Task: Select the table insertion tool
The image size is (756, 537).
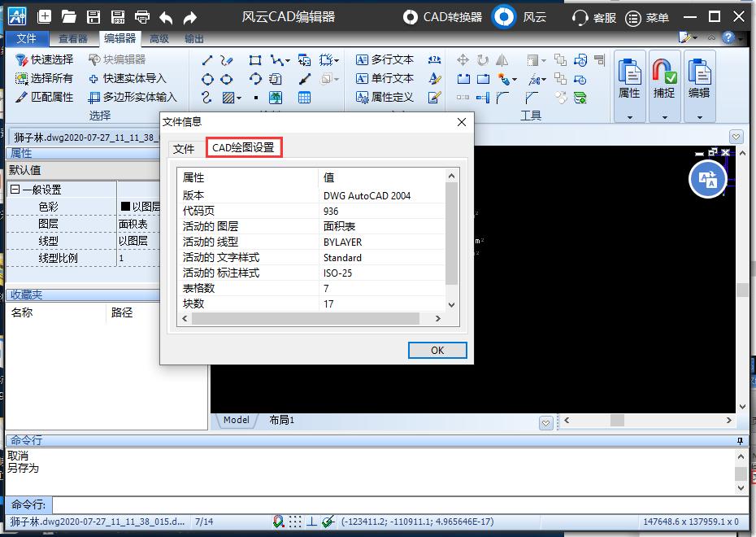Action: coord(304,98)
